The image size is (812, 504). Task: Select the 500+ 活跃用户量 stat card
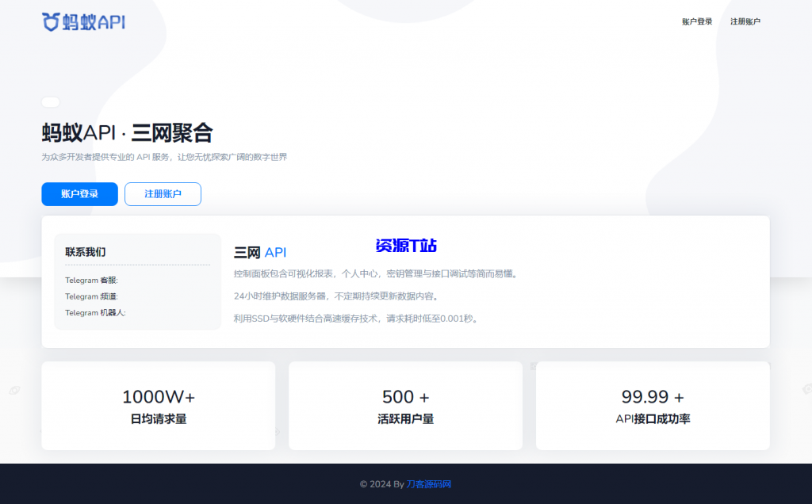pos(405,406)
